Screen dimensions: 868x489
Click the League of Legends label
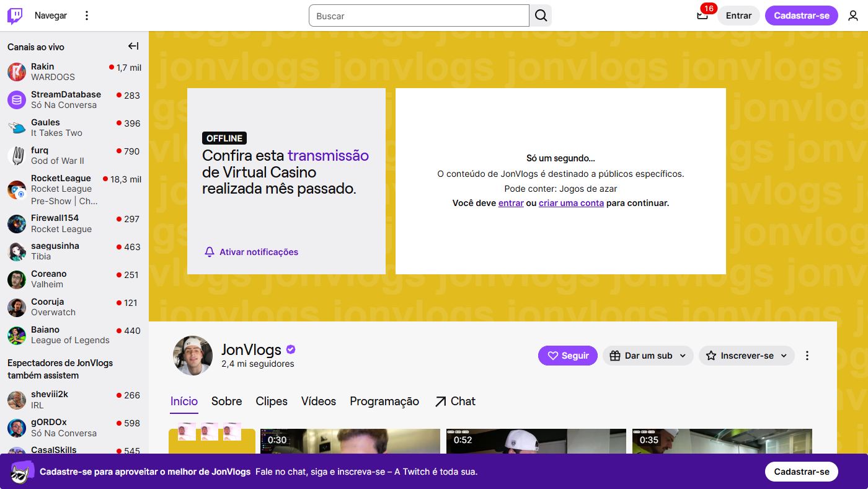click(70, 340)
